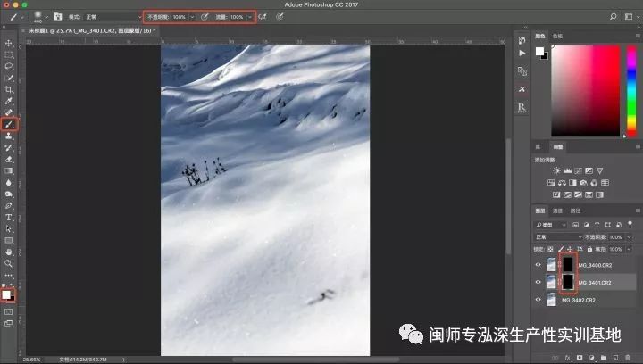Image resolution: width=643 pixels, height=364 pixels.
Task: Switch to the Swatches tab
Action: tap(557, 37)
